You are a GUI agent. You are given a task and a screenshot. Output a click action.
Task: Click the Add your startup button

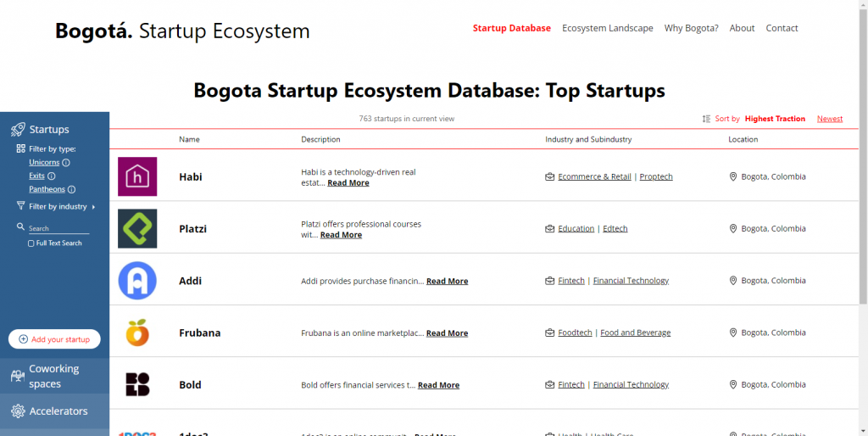coord(54,339)
